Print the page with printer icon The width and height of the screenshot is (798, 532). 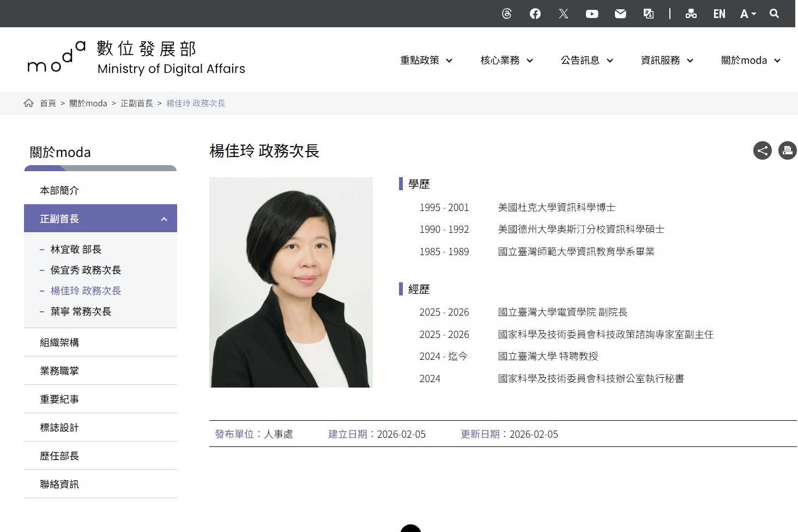point(787,150)
